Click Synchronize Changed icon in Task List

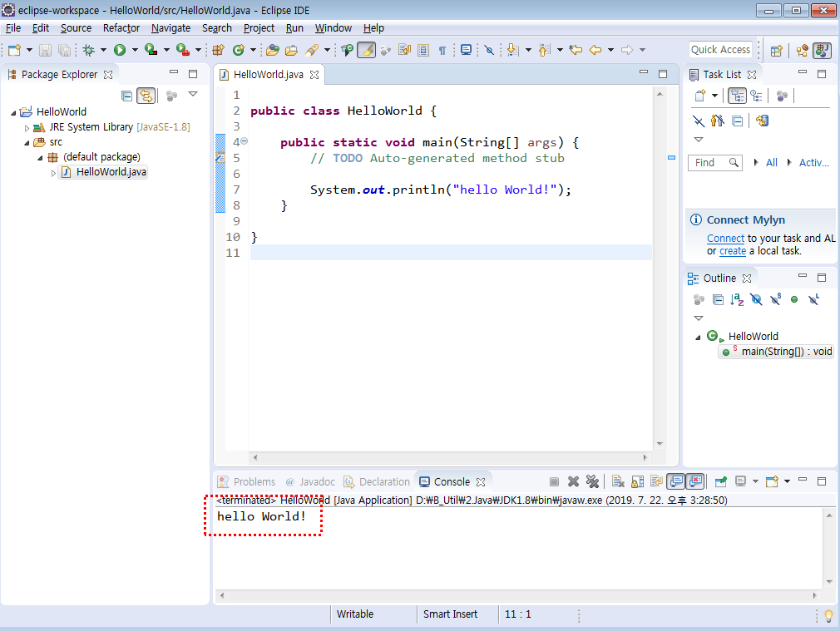pyautogui.click(x=763, y=121)
